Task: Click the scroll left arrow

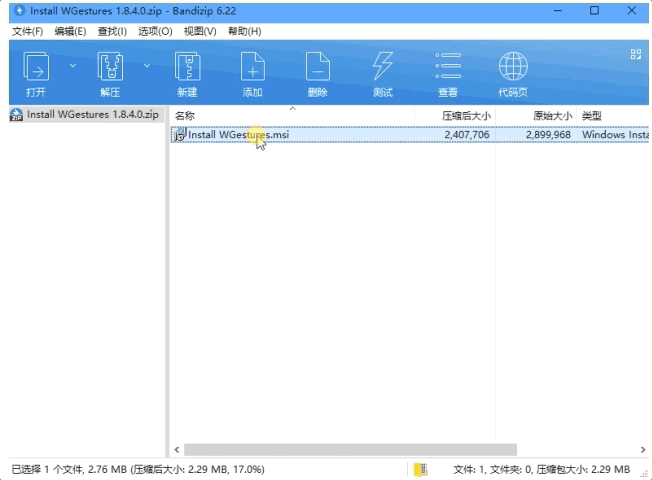Action: click(177, 450)
